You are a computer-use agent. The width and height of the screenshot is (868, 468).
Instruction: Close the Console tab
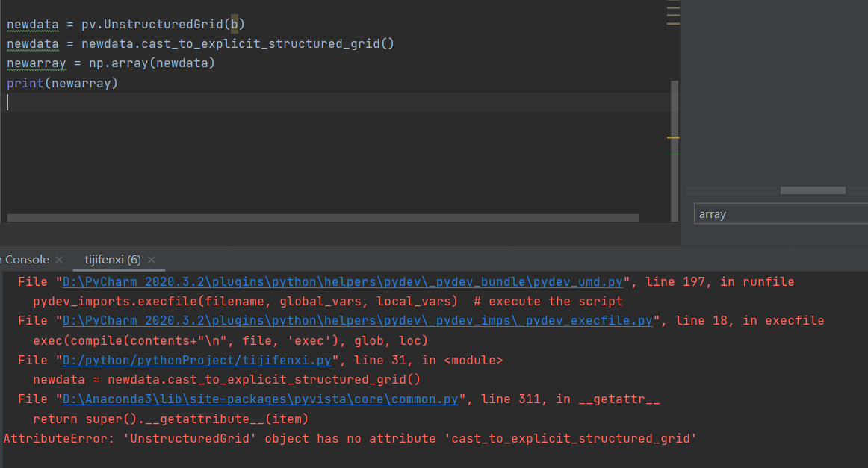tap(58, 259)
